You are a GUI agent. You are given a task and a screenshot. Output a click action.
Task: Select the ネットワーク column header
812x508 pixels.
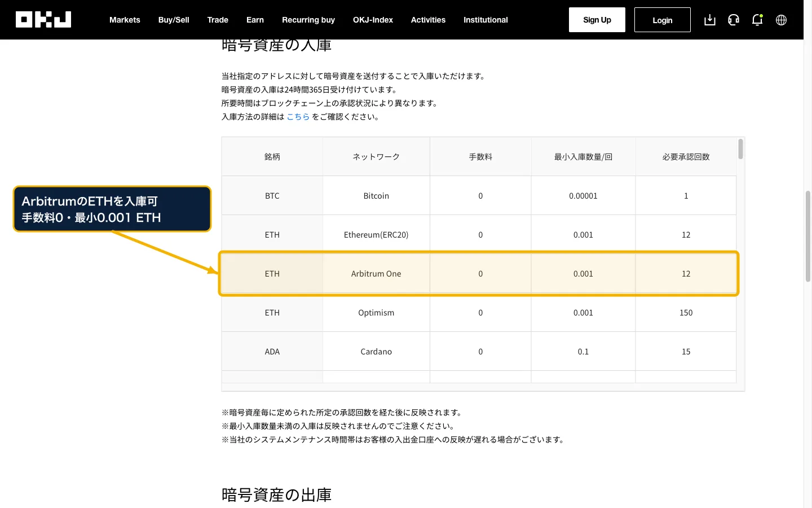click(x=376, y=157)
